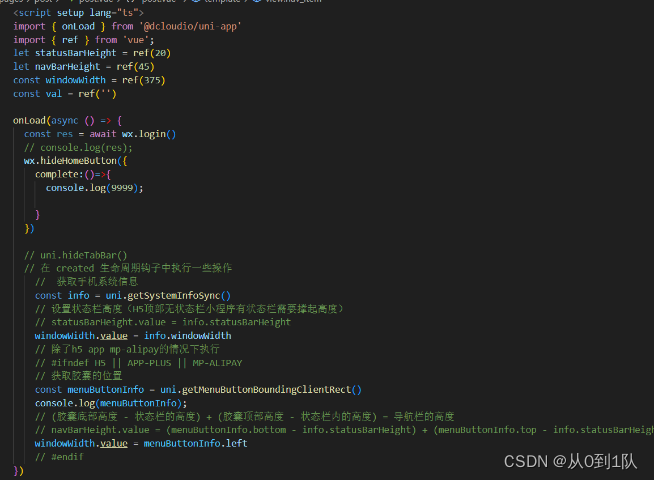Click the 'onLoad(async () => {' call line

click(67, 121)
